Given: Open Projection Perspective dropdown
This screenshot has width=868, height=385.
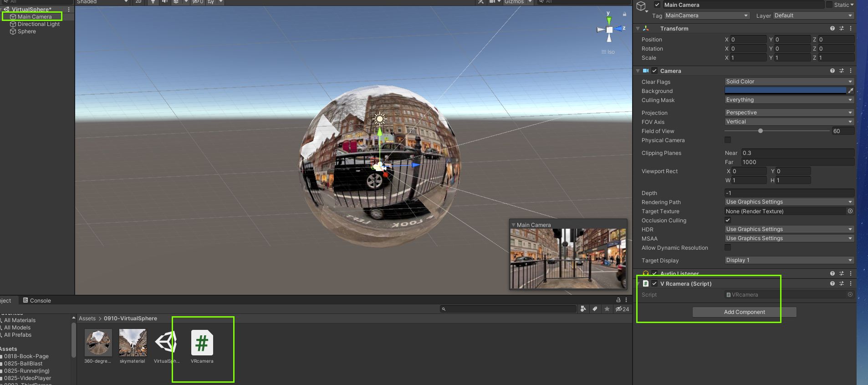Looking at the screenshot, I should coord(789,113).
